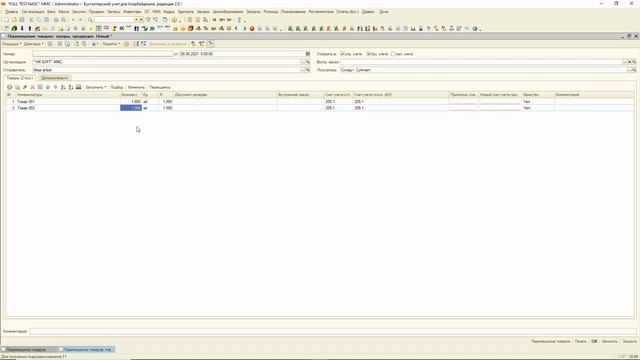Screen dimensions: 640x360
Task: Click the orange help icon in document toolbar
Action: (x=127, y=44)
